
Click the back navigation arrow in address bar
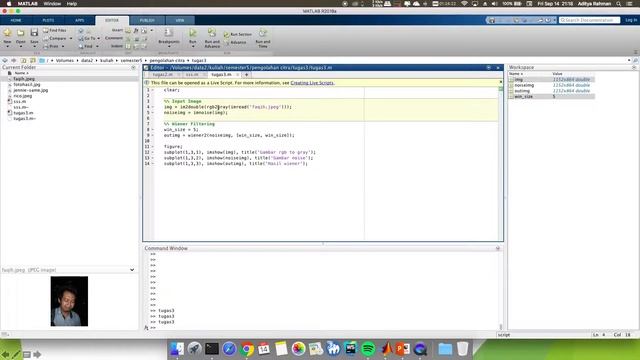[x=5, y=60]
